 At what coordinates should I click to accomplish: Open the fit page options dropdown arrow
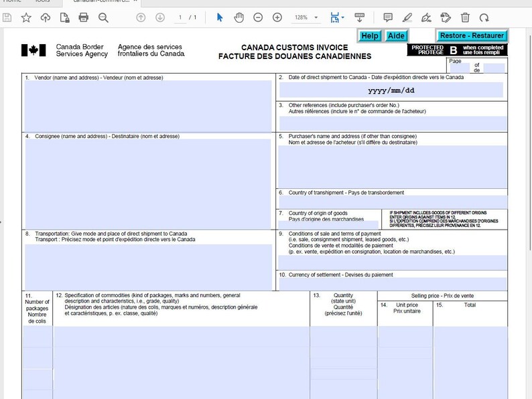tap(342, 17)
